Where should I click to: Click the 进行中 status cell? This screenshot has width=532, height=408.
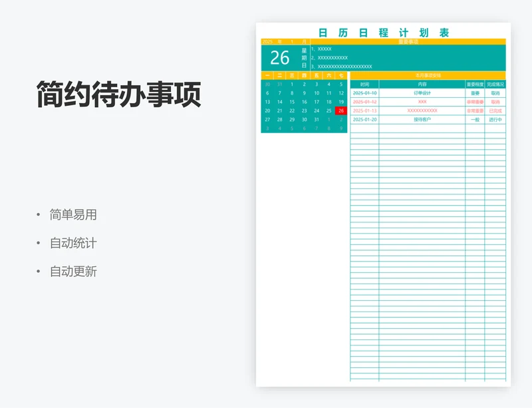click(x=495, y=120)
